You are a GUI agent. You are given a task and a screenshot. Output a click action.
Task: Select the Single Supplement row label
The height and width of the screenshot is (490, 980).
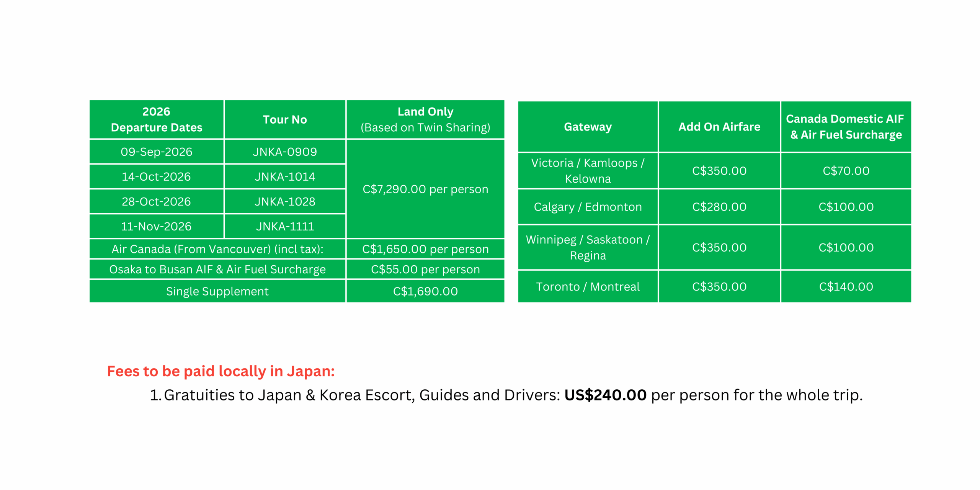coord(217,291)
